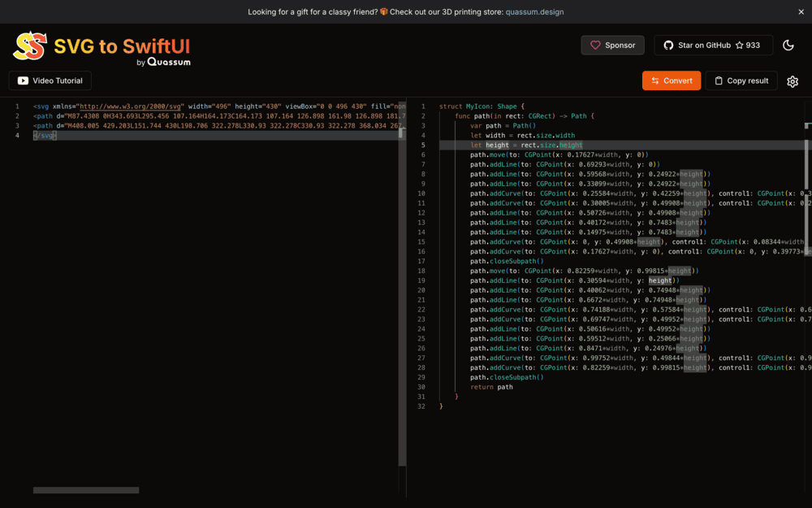
Task: Click 'let width = rect.size.width' line
Action: click(x=522, y=135)
